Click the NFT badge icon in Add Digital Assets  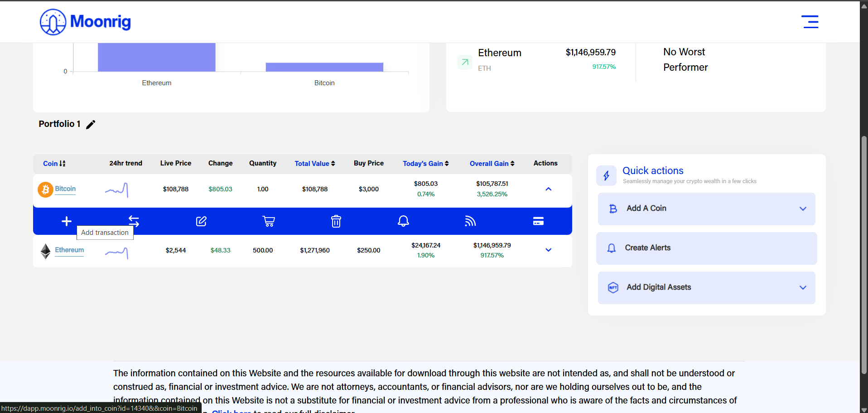613,287
